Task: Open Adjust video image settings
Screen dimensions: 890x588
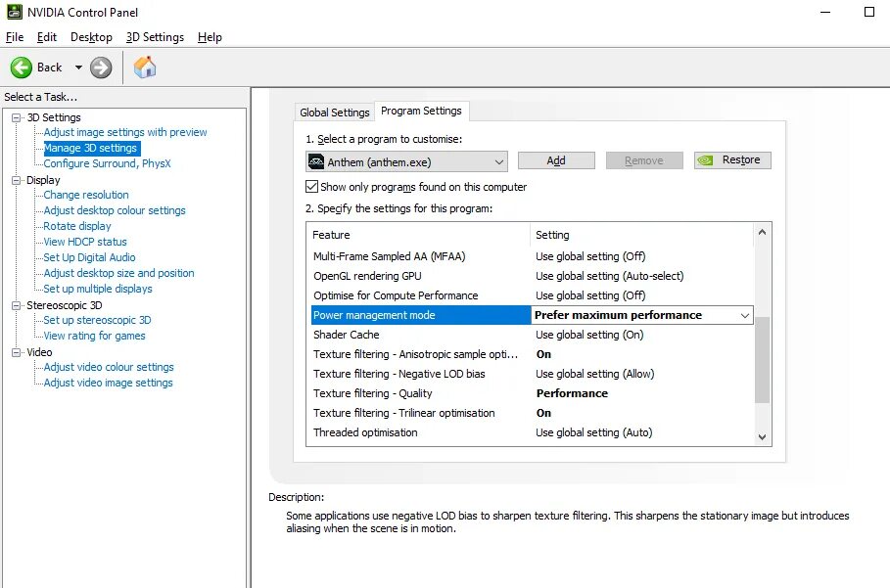Action: point(108,383)
